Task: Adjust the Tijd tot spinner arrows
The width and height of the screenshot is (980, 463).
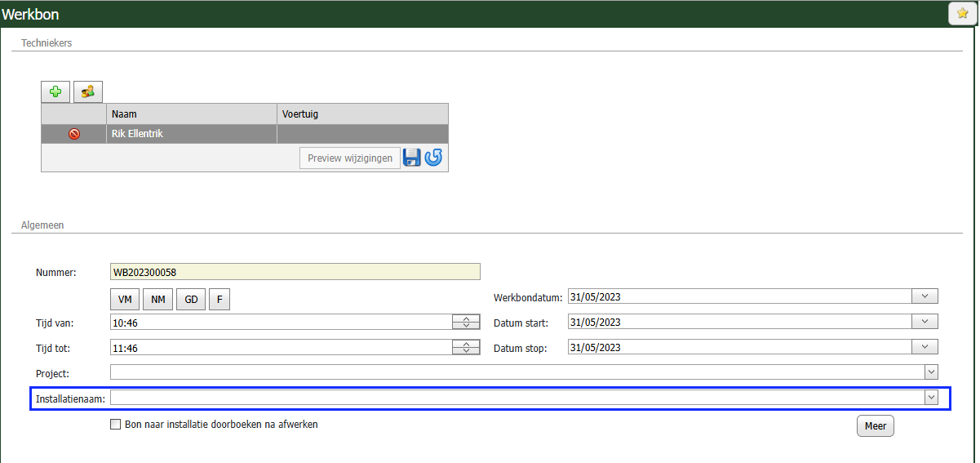Action: [x=466, y=347]
